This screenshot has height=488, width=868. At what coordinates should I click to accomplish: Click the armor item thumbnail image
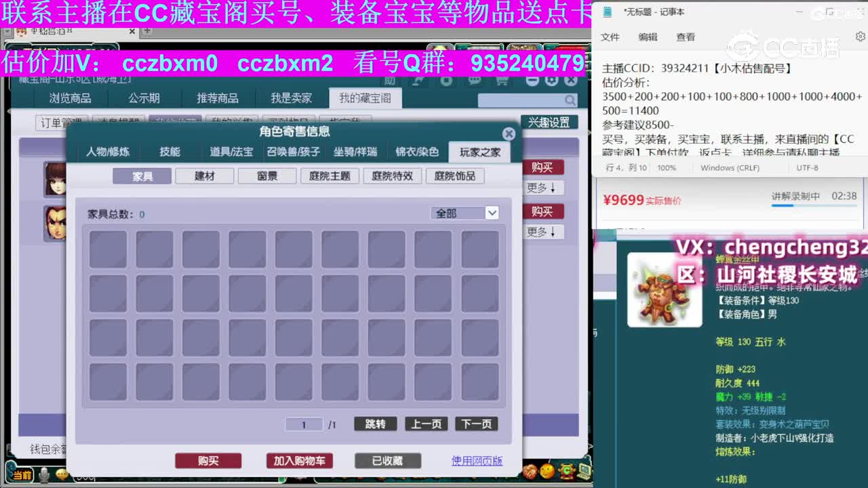coord(665,289)
